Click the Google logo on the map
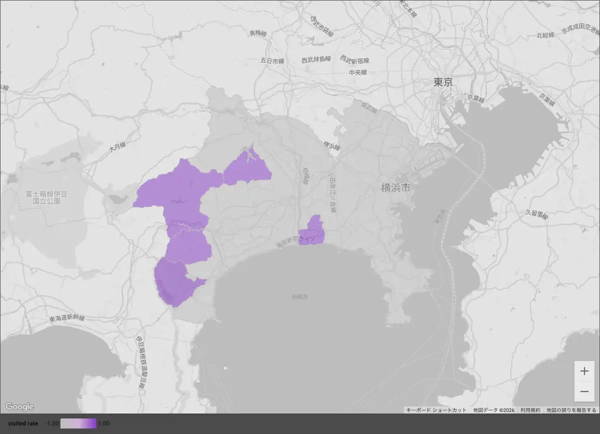Image resolution: width=600 pixels, height=434 pixels. 19,406
